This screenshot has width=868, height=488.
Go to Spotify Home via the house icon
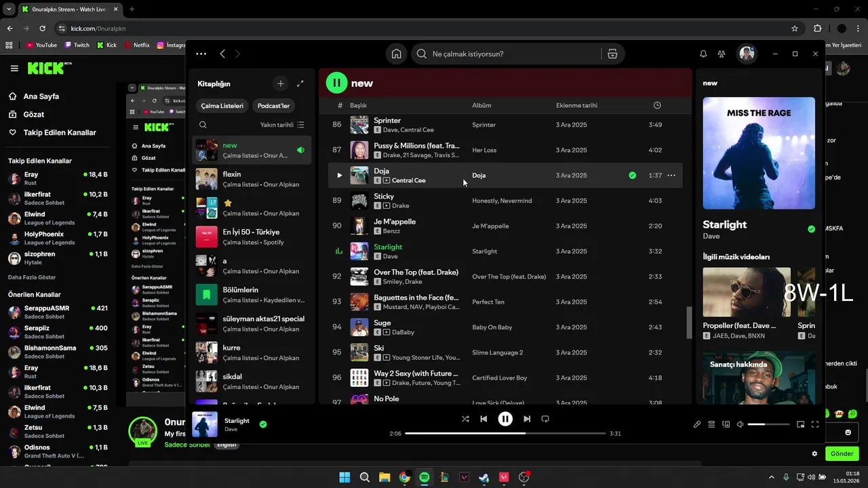[x=396, y=54]
